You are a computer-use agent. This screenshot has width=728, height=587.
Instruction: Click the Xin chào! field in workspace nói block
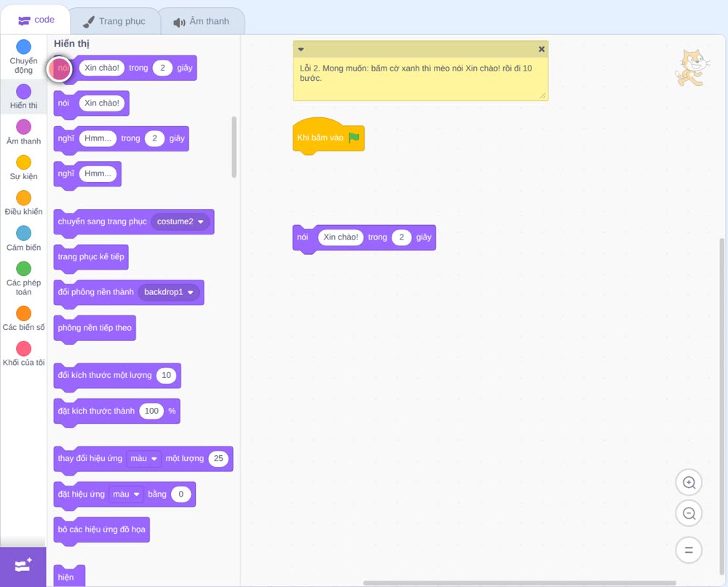[x=341, y=237]
